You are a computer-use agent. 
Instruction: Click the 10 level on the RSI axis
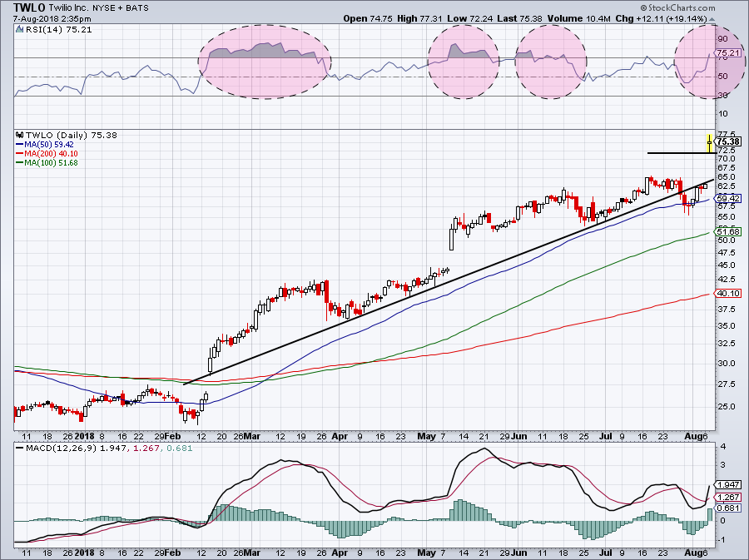pyautogui.click(x=722, y=114)
